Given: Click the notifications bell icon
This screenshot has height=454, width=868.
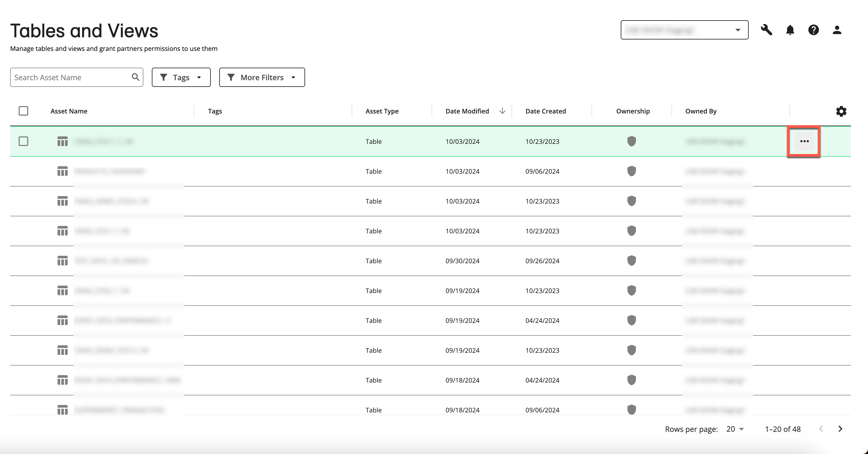Looking at the screenshot, I should click(x=789, y=30).
